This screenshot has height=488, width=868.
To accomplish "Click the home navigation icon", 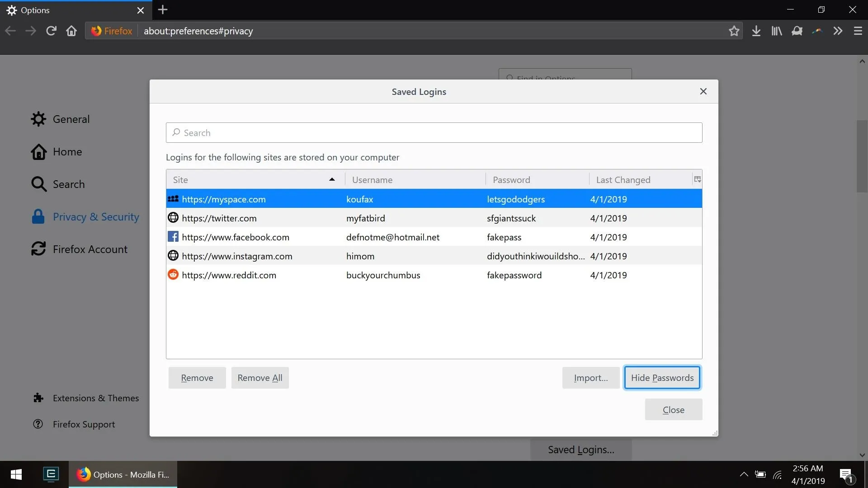I will click(71, 31).
